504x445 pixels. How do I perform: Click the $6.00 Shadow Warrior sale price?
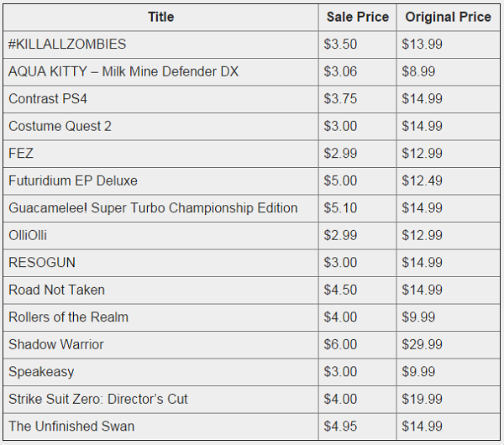click(340, 344)
